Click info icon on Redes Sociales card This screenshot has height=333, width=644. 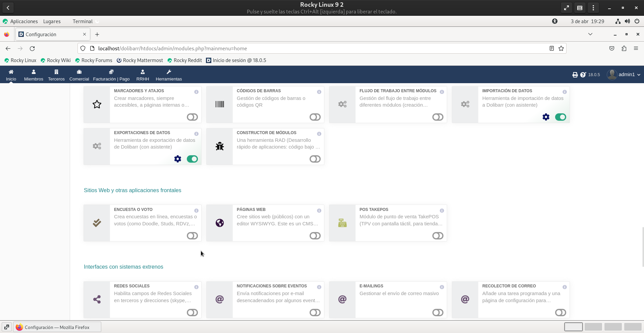pyautogui.click(x=196, y=287)
